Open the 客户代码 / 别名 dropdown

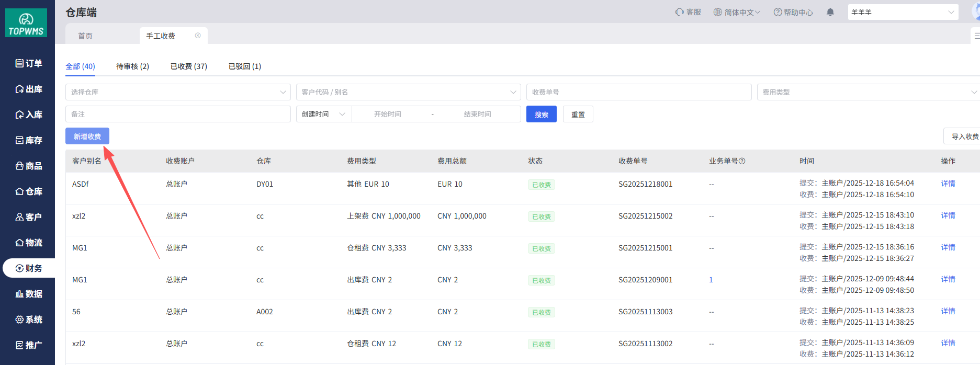pyautogui.click(x=408, y=92)
